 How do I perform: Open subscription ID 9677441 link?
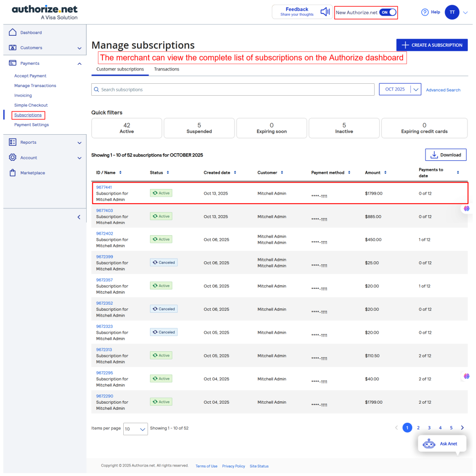click(x=104, y=187)
